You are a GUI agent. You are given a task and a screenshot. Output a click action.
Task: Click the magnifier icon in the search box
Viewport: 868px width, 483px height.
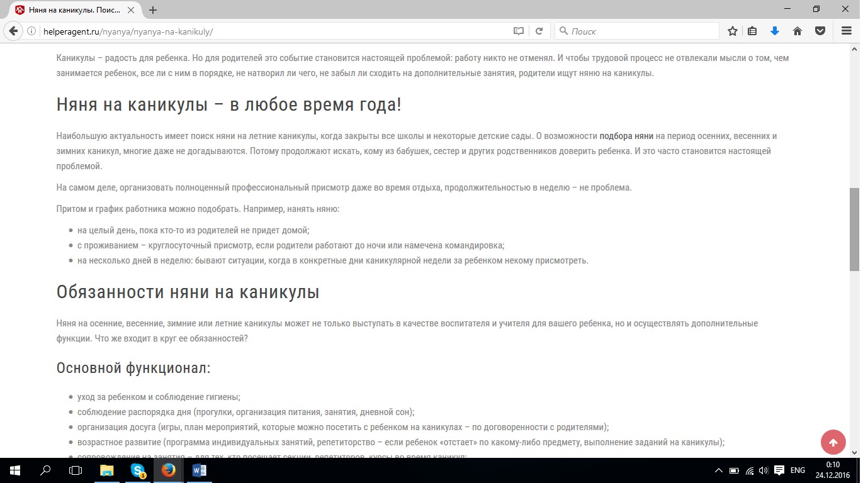pyautogui.click(x=563, y=31)
